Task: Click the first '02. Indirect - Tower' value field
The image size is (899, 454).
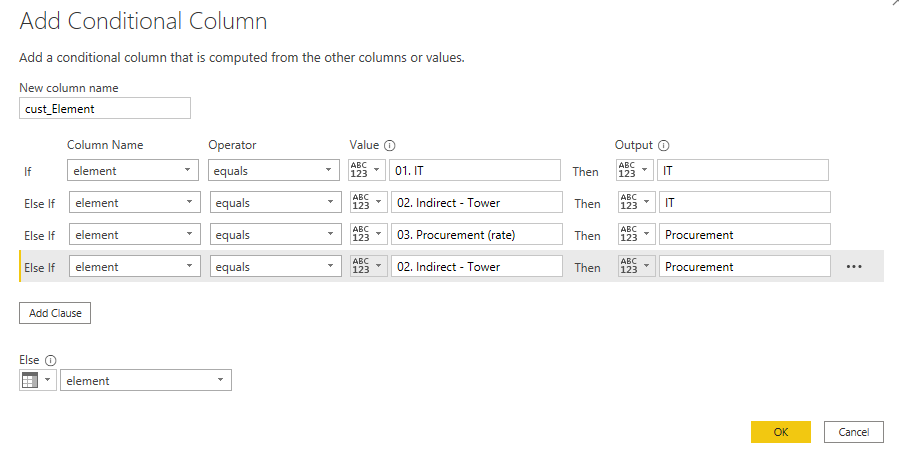Action: point(477,202)
